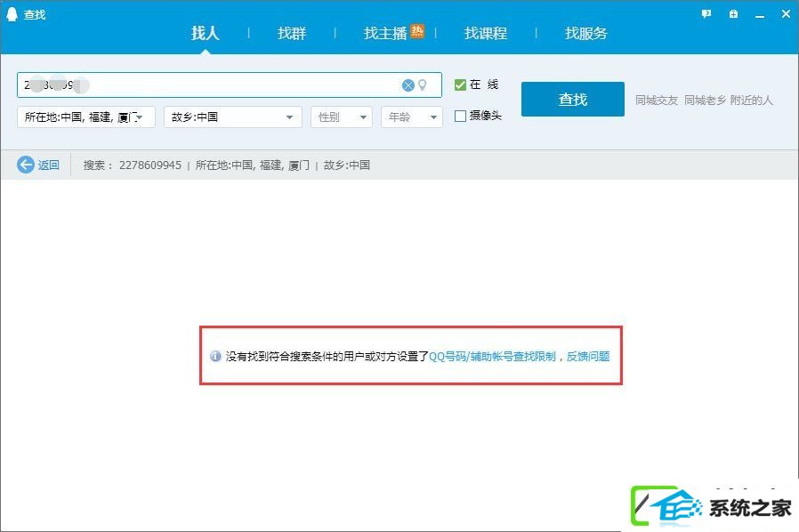Click the 查找 window title text
The width and height of the screenshot is (799, 532).
[x=35, y=15]
